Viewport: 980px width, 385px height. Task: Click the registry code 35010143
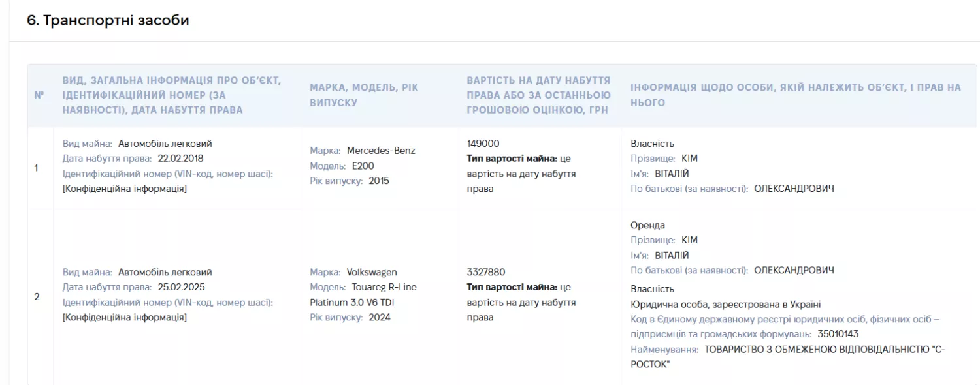[x=838, y=334]
